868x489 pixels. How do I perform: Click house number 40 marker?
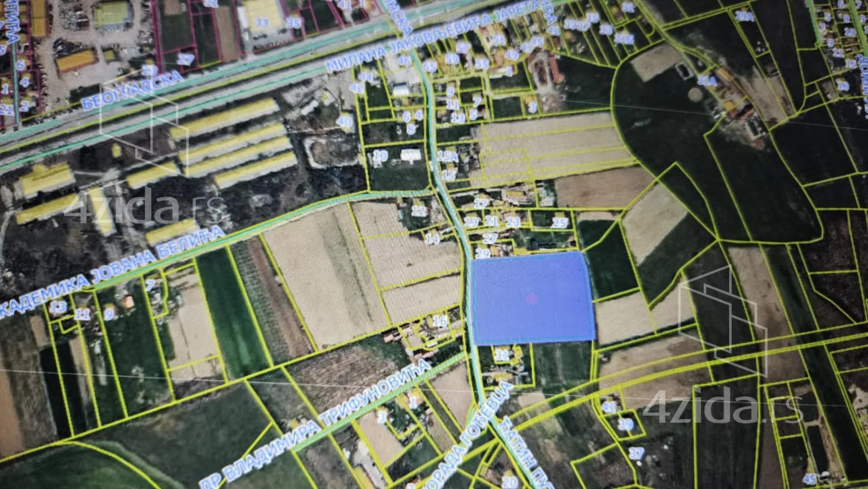pyautogui.click(x=345, y=121)
